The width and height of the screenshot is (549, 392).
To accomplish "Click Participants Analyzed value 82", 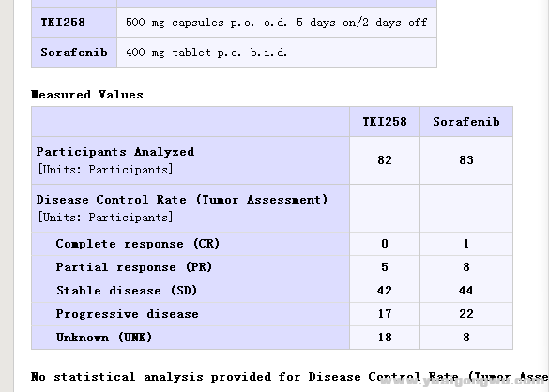I will click(x=385, y=160).
